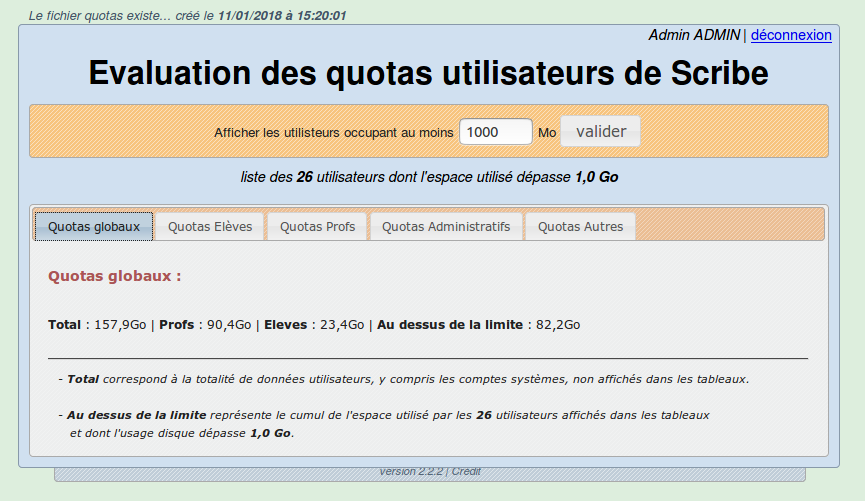
Task: Click the 26 utilisateurs list summary line
Action: coord(429,177)
